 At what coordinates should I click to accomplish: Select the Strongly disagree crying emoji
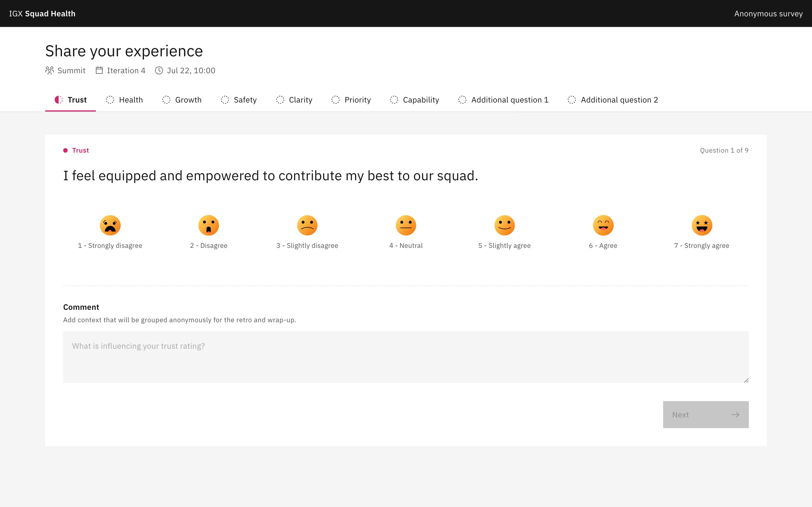point(110,225)
